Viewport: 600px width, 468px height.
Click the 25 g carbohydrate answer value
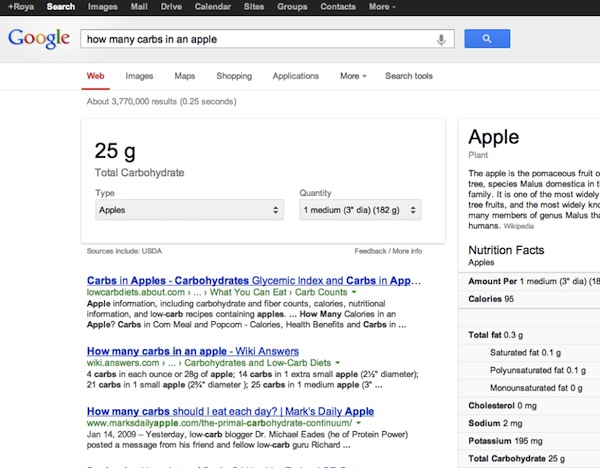click(115, 151)
